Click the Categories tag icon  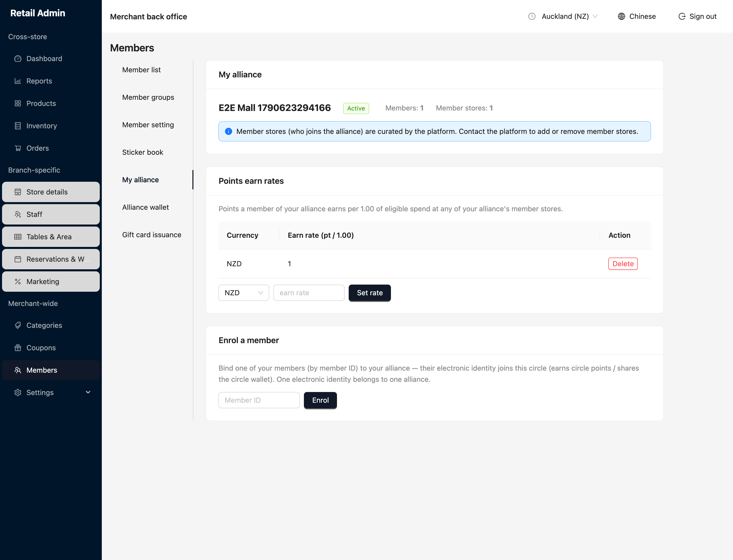click(x=18, y=325)
